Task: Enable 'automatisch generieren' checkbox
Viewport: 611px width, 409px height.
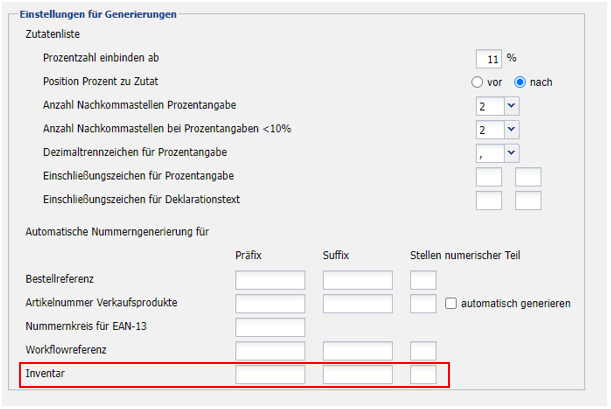Action: 451,303
